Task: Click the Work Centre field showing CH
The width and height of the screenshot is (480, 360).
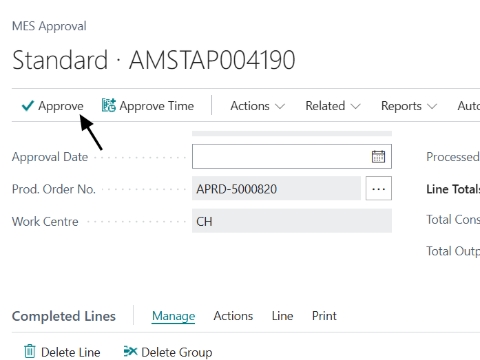Action: point(292,221)
